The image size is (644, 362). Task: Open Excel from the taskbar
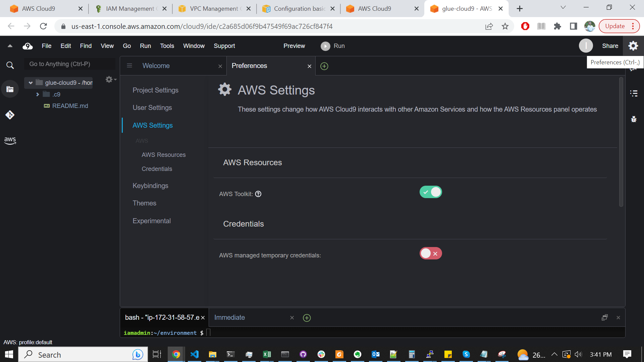(x=267, y=354)
